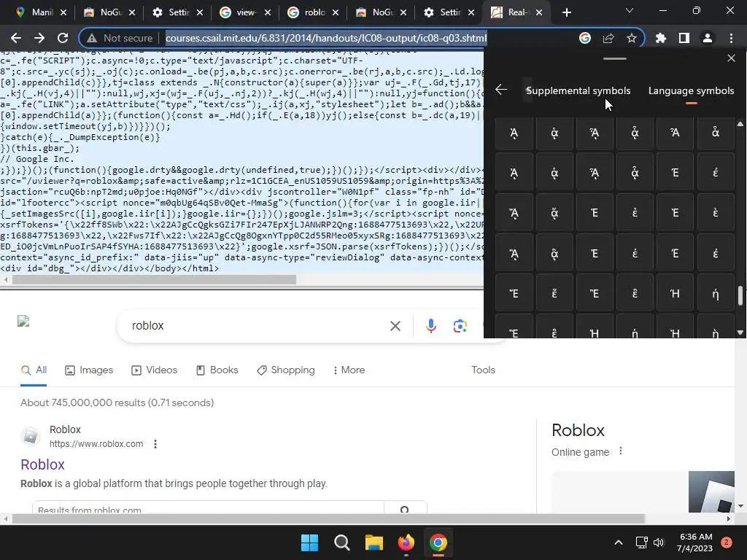Click the Not secure warning icon
Screen dimensions: 747x560
pos(92,38)
